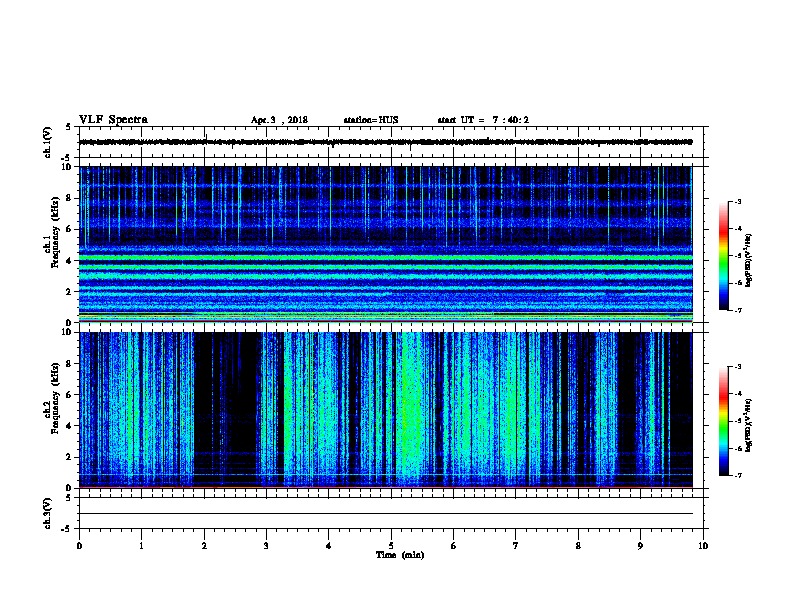
Task: Click the "-7" tick on ch.2 colorbar
Action: coord(737,476)
